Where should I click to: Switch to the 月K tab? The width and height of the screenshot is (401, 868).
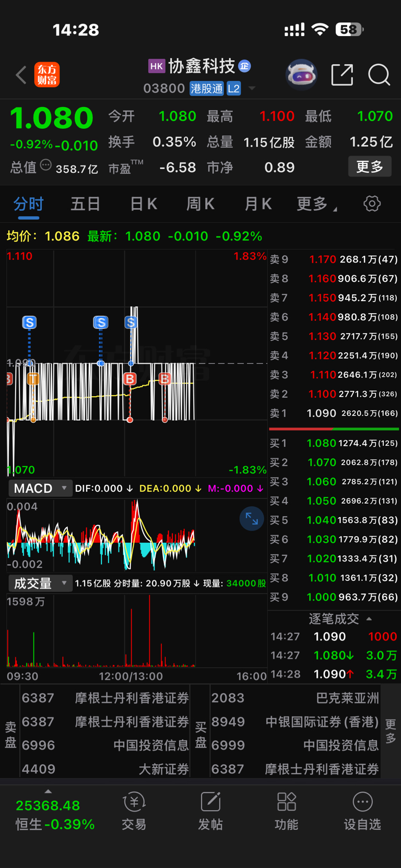pyautogui.click(x=258, y=204)
